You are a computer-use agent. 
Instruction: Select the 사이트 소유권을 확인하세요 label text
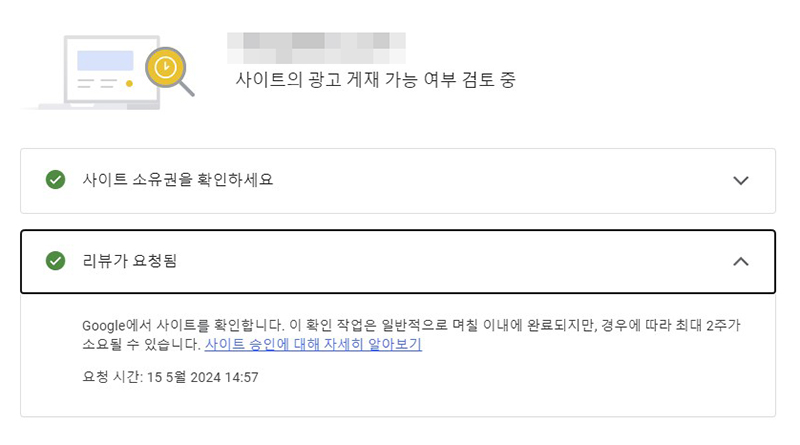178,180
